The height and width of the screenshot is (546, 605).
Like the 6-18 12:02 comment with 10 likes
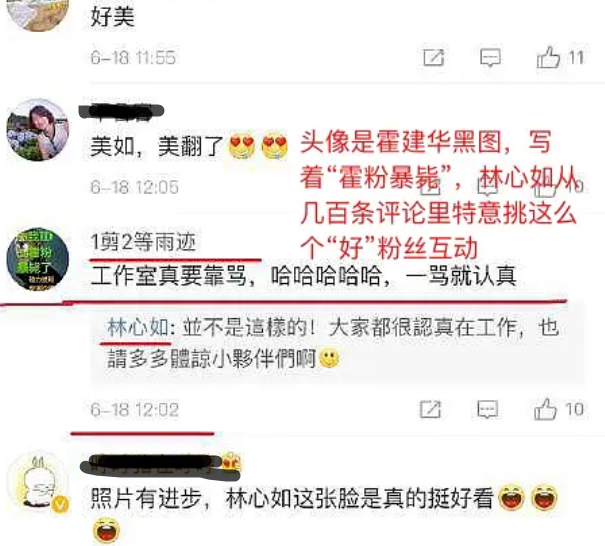pyautogui.click(x=545, y=409)
